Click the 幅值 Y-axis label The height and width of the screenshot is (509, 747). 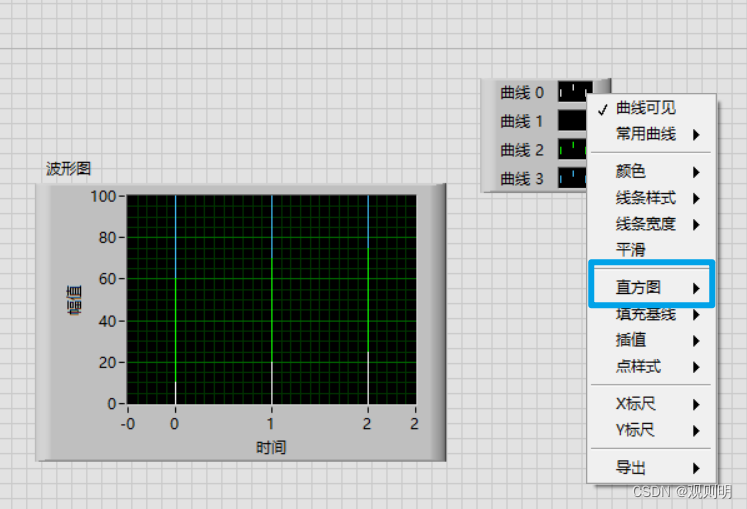(x=74, y=300)
